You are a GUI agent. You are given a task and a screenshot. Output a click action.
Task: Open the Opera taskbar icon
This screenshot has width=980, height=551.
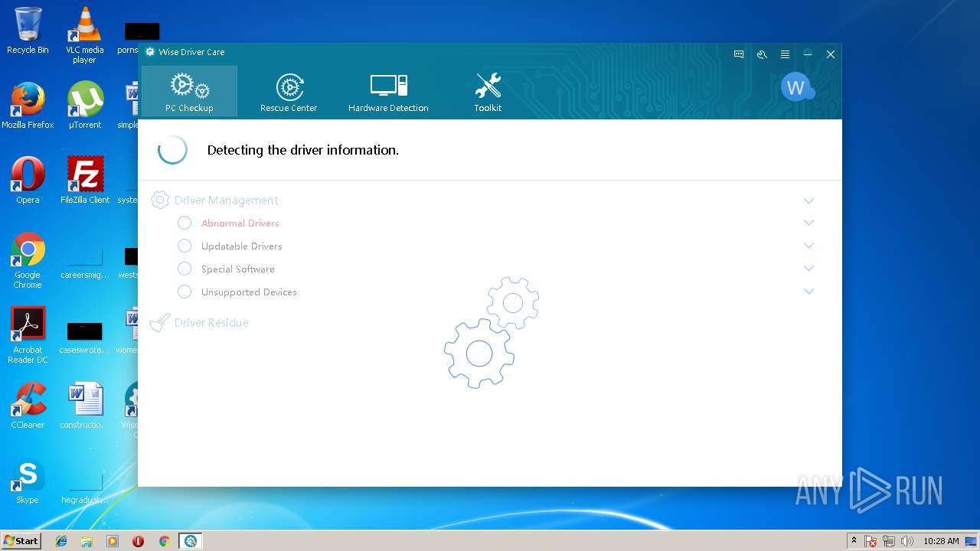[138, 541]
